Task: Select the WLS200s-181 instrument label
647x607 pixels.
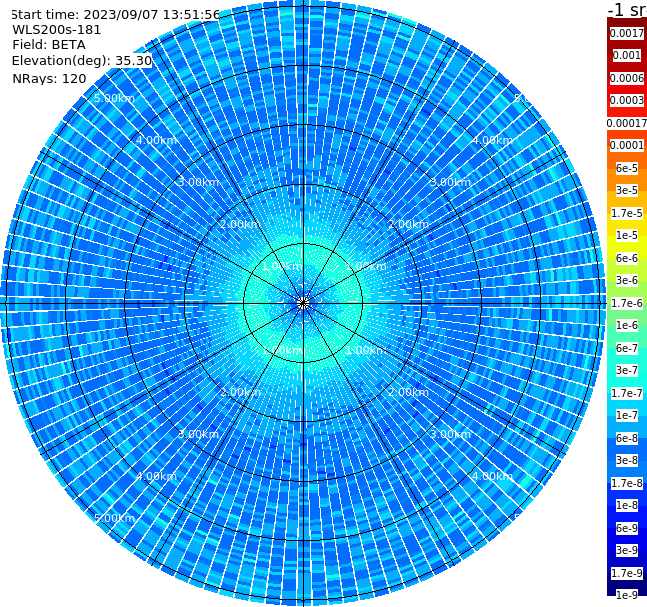Action: point(57,30)
